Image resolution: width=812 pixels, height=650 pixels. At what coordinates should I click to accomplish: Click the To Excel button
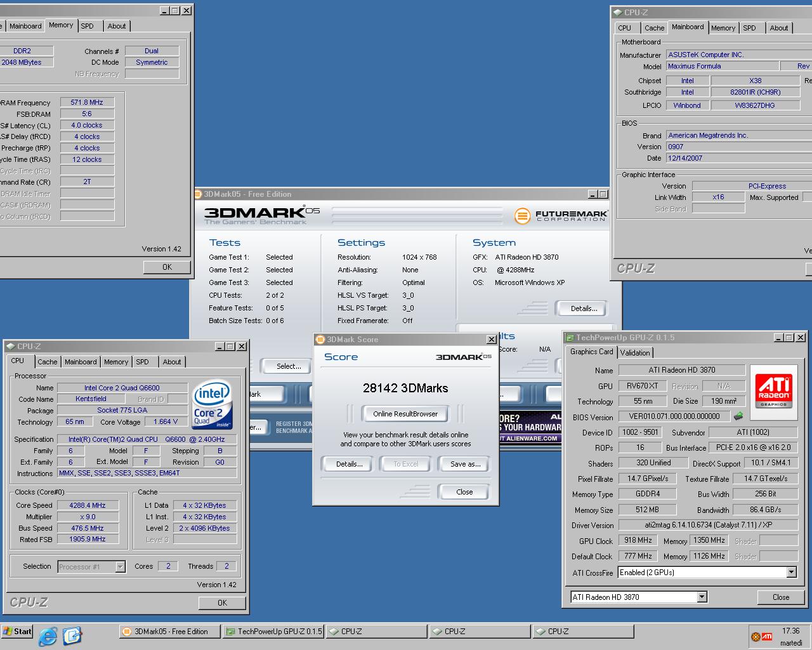pos(406,464)
